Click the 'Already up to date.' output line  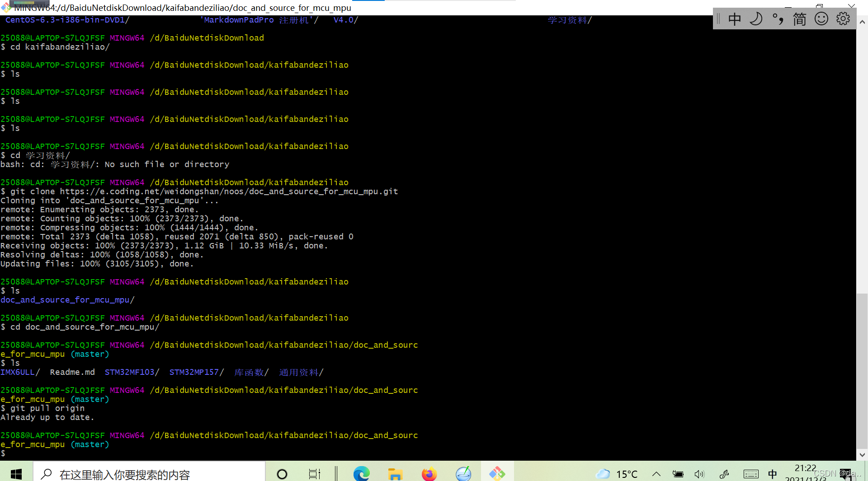47,417
